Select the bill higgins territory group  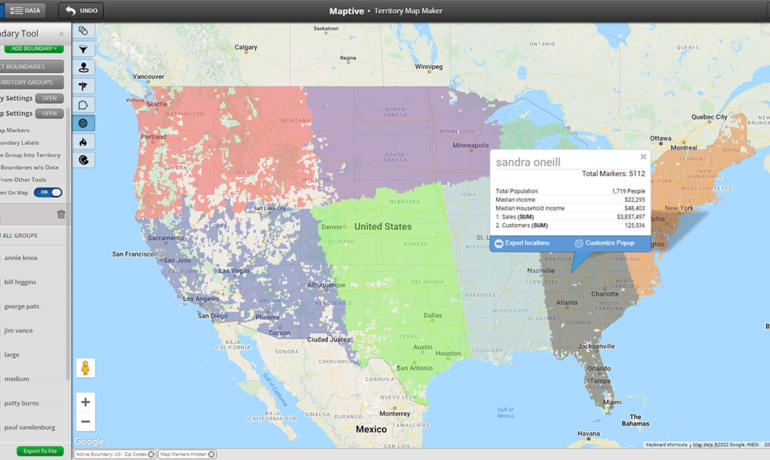click(20, 282)
